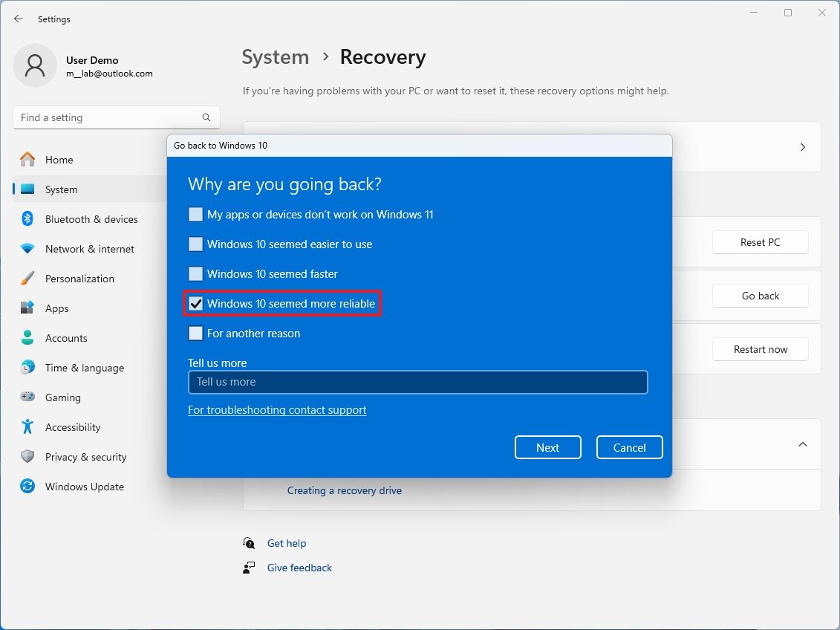The image size is (840, 630).
Task: Expand the top recovery options row
Action: (802, 146)
